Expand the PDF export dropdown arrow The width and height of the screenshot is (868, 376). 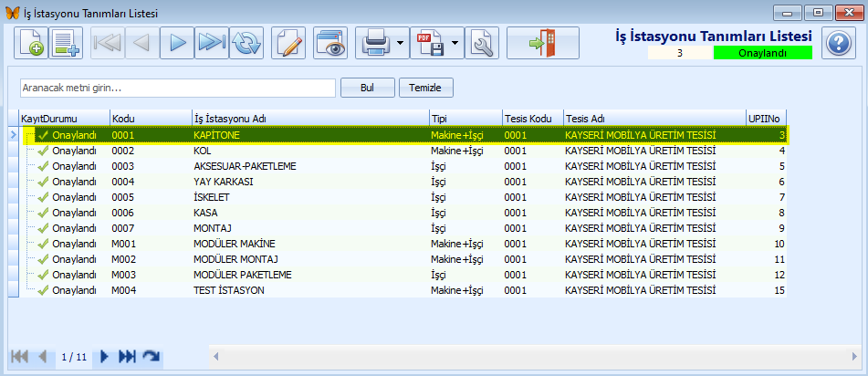pyautogui.click(x=455, y=43)
